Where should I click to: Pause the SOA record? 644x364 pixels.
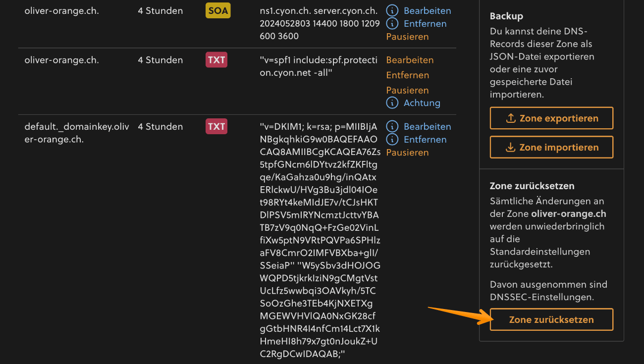(408, 36)
